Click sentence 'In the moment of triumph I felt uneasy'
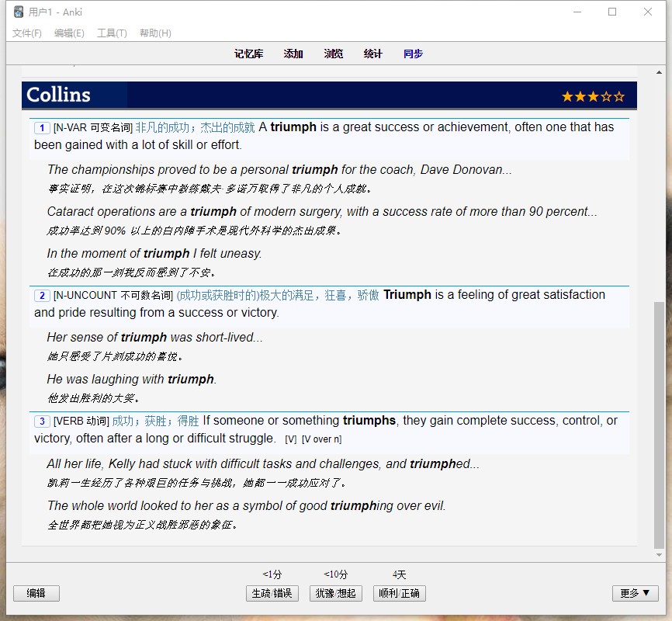The width and height of the screenshot is (672, 621). (154, 254)
